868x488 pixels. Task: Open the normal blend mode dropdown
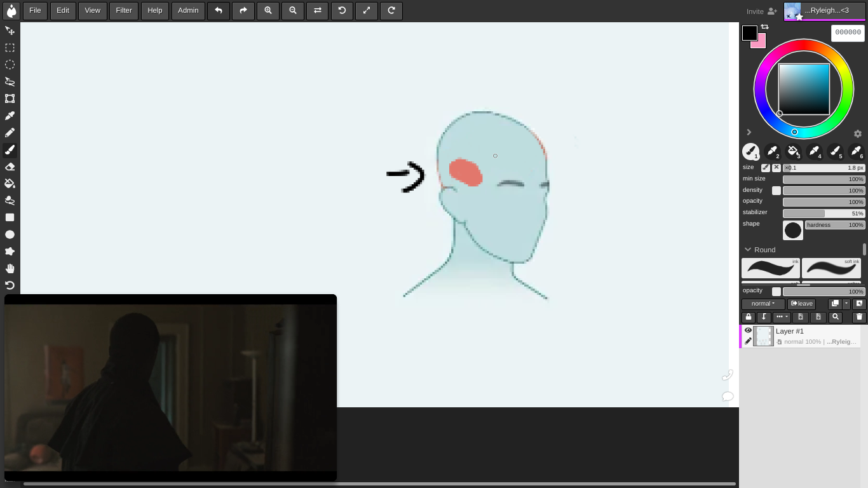(x=763, y=304)
